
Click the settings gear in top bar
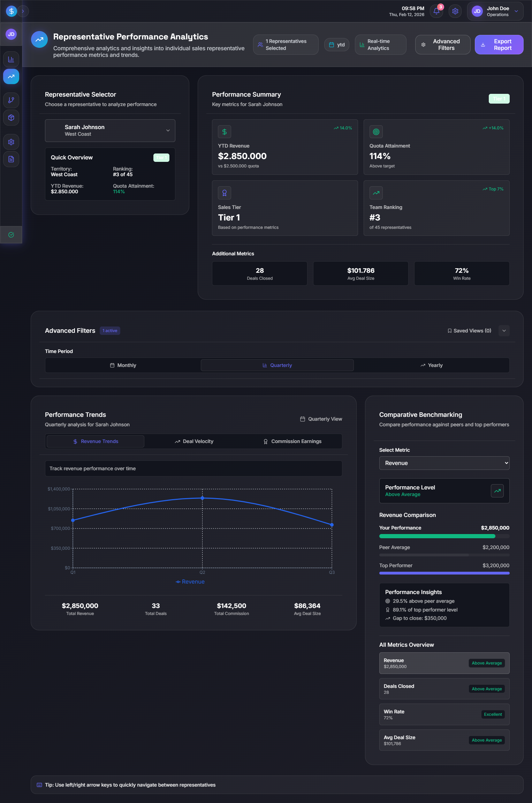(455, 11)
